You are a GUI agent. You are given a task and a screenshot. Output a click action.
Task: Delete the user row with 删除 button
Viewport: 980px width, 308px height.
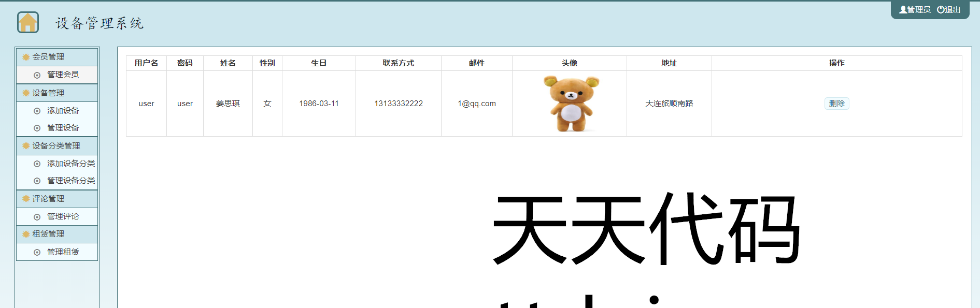tap(836, 104)
